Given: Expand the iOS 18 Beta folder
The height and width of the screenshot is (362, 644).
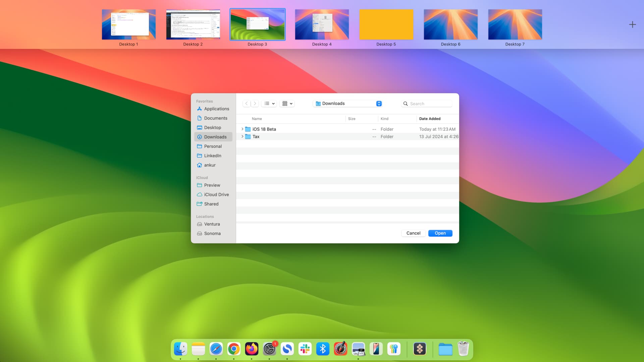Looking at the screenshot, I should [x=243, y=129].
